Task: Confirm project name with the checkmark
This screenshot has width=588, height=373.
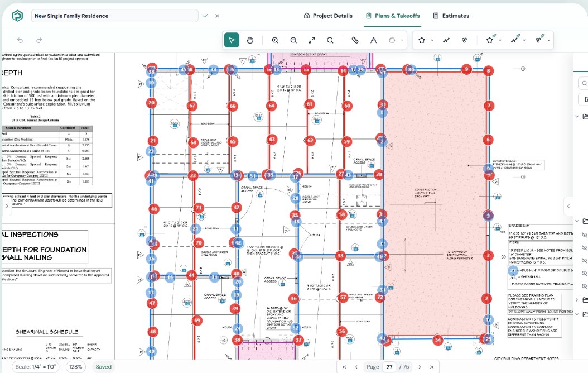Action: click(205, 16)
